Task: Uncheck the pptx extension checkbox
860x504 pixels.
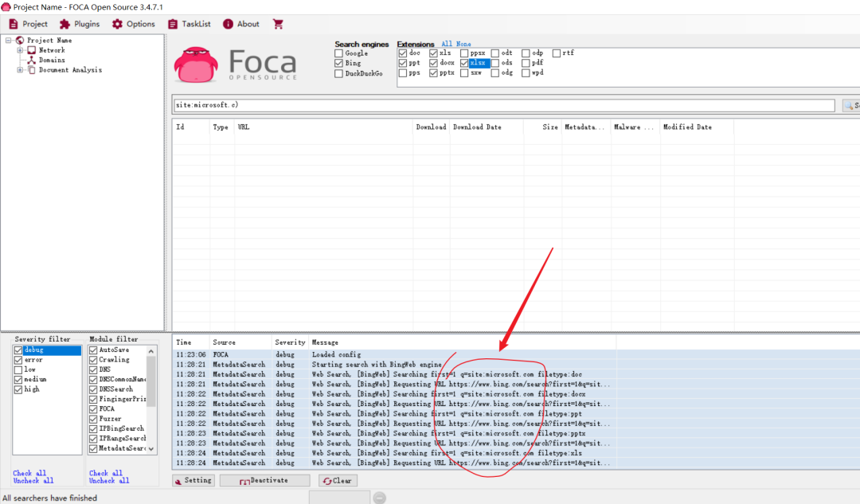Action: pos(433,73)
